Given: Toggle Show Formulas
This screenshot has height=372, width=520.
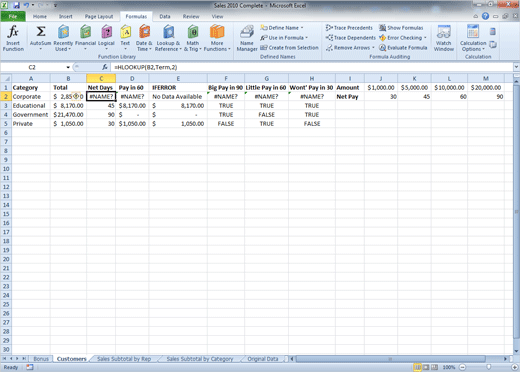Looking at the screenshot, I should pos(401,28).
